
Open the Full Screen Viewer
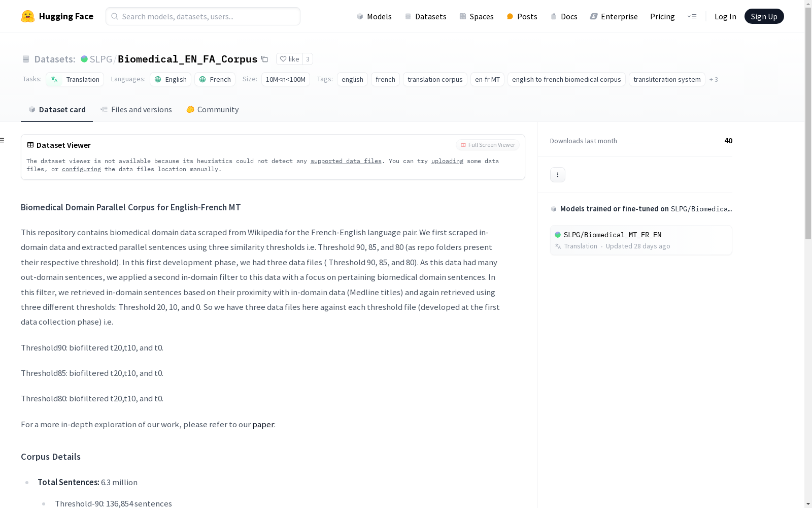(x=488, y=145)
